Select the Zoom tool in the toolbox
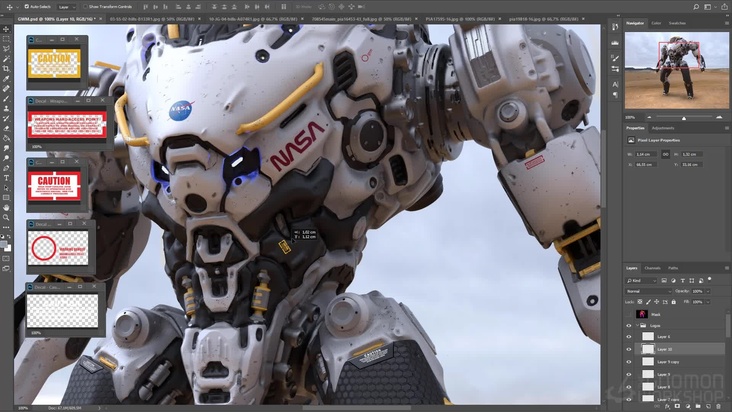The width and height of the screenshot is (732, 412). (6, 217)
